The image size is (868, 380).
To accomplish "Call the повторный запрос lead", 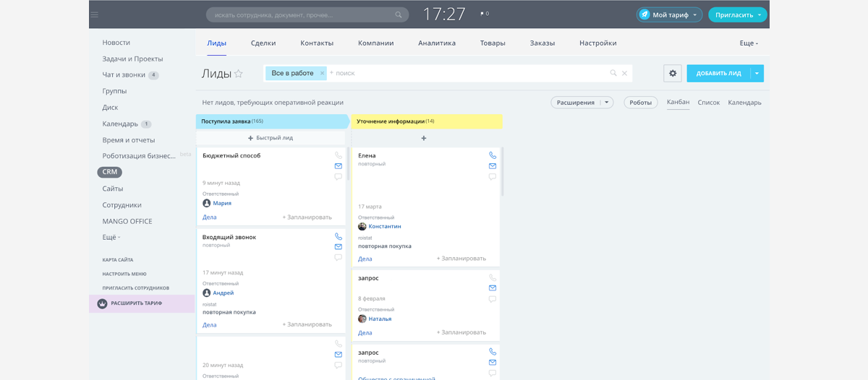I will click(x=493, y=352).
